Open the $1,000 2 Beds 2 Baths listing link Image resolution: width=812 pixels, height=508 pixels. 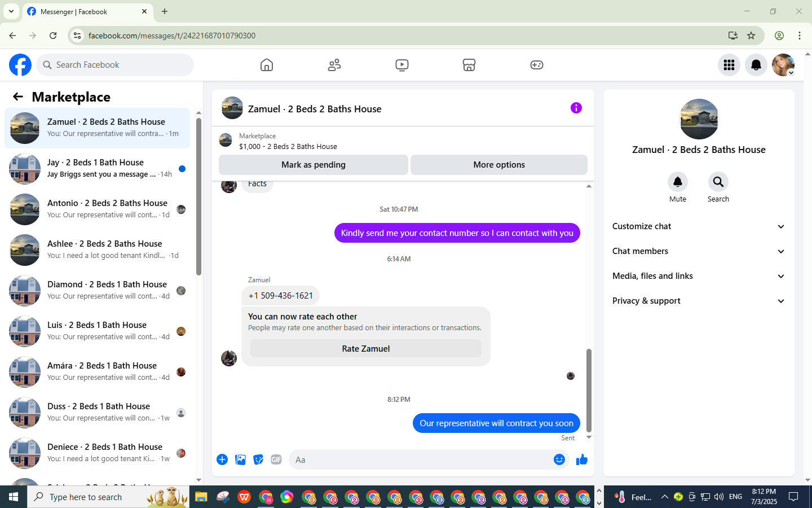(x=288, y=146)
